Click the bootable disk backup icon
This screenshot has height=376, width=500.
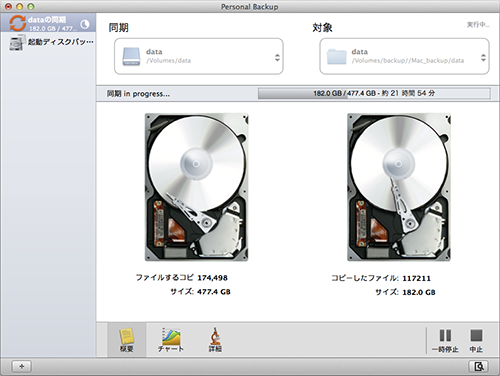17,43
